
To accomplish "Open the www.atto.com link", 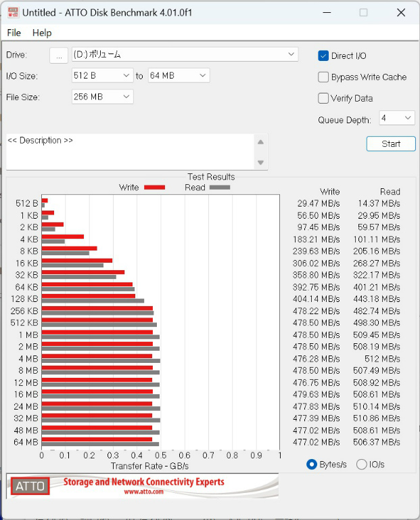I will [143, 492].
